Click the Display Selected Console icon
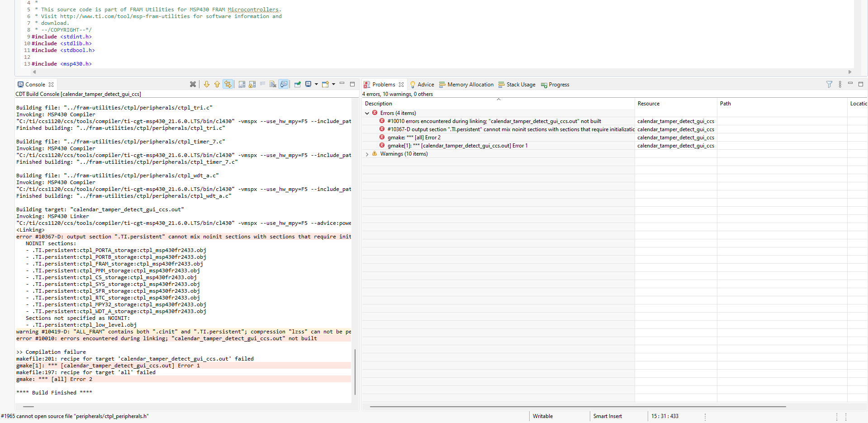Viewport: 868px width, 423px height. [308, 84]
